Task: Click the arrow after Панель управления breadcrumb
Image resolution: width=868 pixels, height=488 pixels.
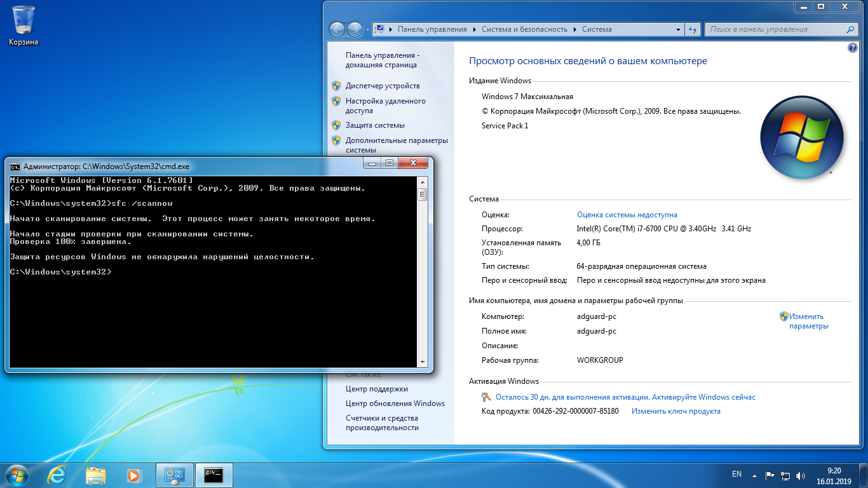Action: pos(474,29)
